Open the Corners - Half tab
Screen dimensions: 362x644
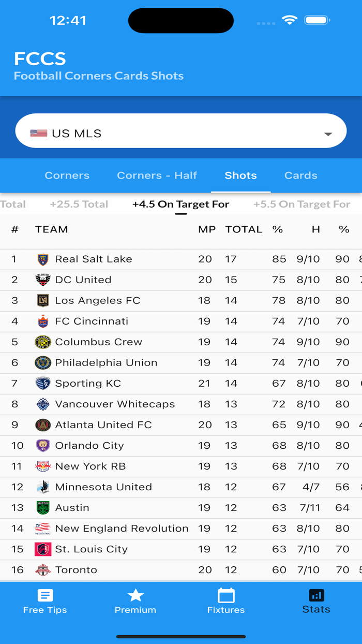tap(157, 175)
